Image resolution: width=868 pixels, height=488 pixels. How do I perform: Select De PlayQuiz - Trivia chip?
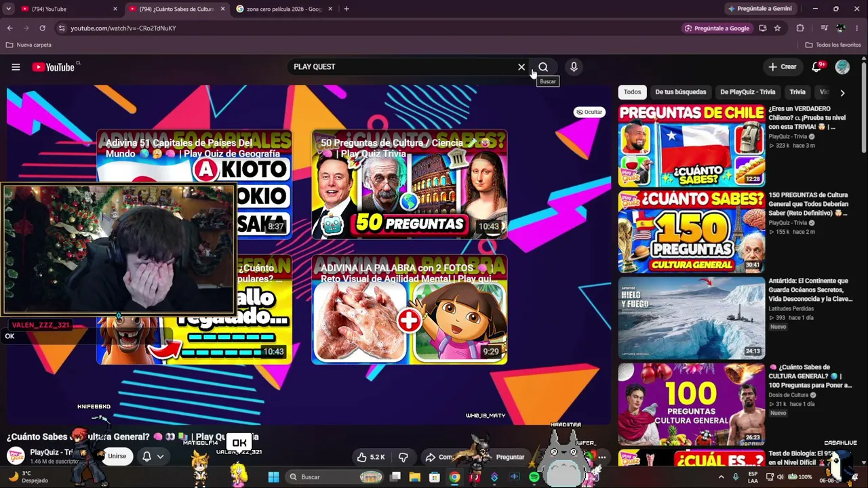pos(747,92)
